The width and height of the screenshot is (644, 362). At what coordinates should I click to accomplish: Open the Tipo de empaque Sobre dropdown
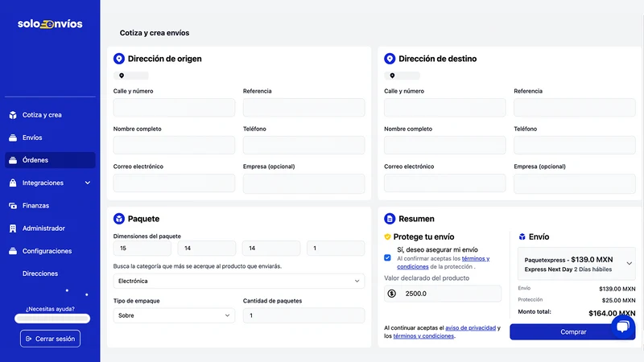pos(174,315)
